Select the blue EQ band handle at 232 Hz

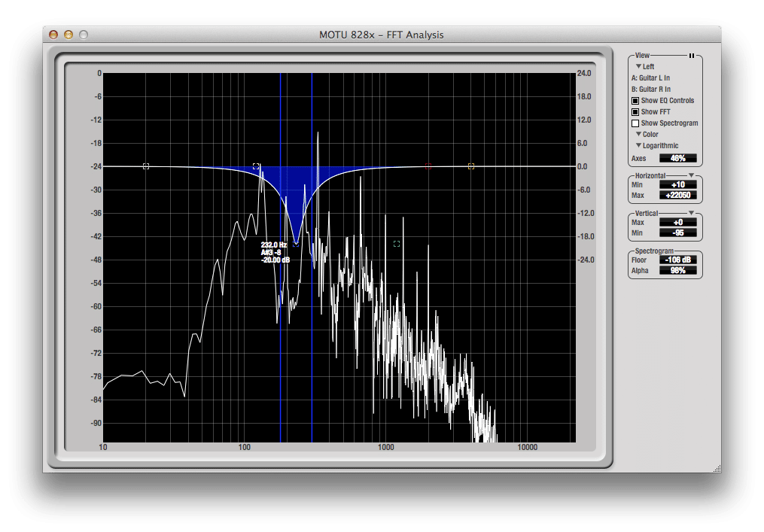point(296,244)
